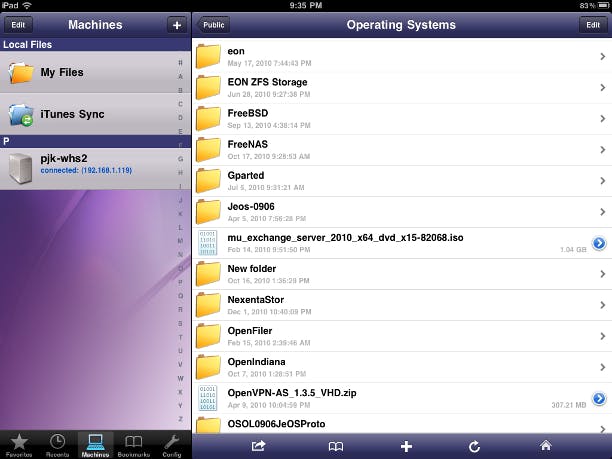This screenshot has height=459, width=612.
Task: Switch to the Favorites tab
Action: [19, 445]
